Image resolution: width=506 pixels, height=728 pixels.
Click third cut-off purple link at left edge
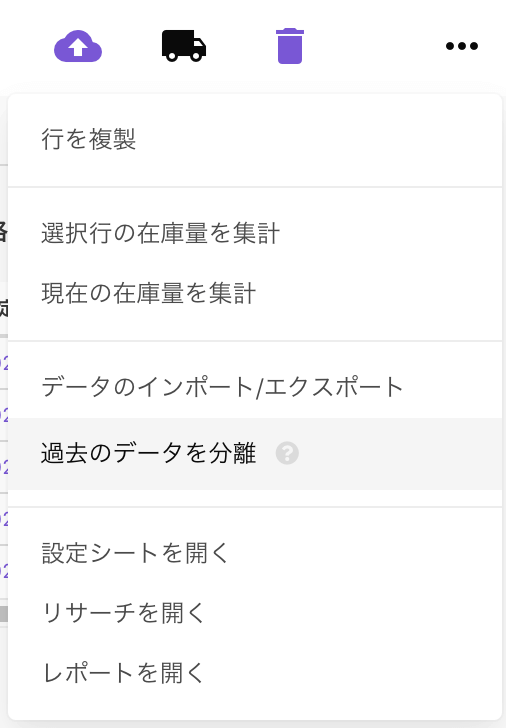coord(4,467)
